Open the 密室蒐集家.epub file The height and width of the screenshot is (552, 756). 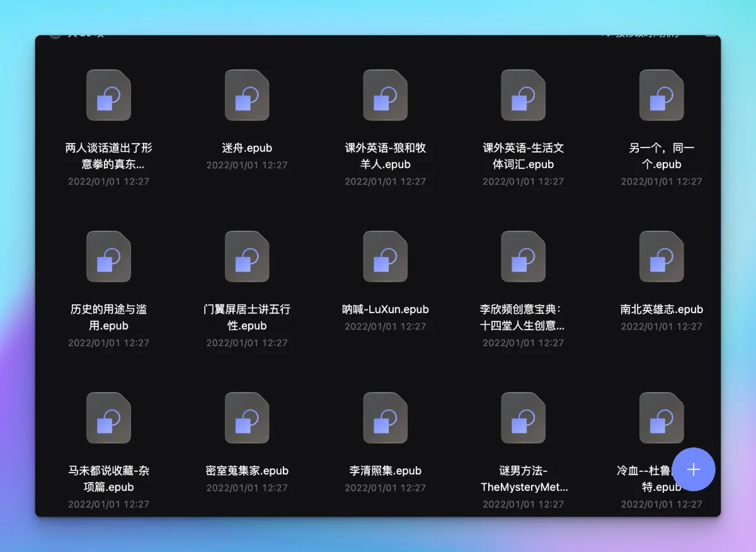click(247, 417)
